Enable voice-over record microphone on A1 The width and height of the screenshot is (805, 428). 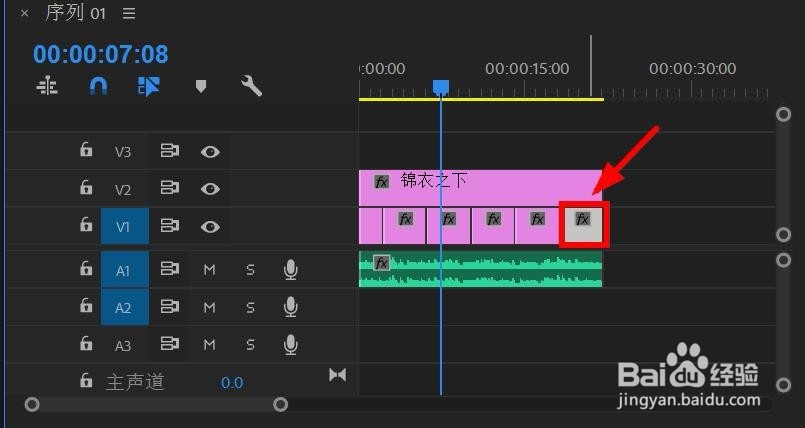291,269
